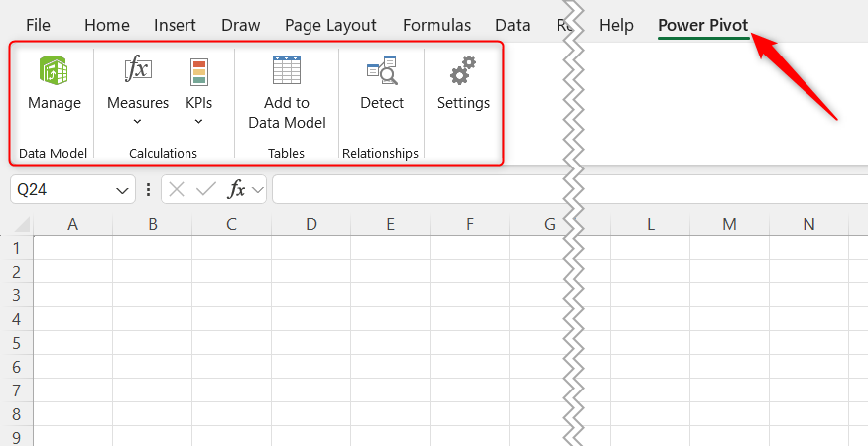
Task: Select row 4 header
Action: (17, 319)
